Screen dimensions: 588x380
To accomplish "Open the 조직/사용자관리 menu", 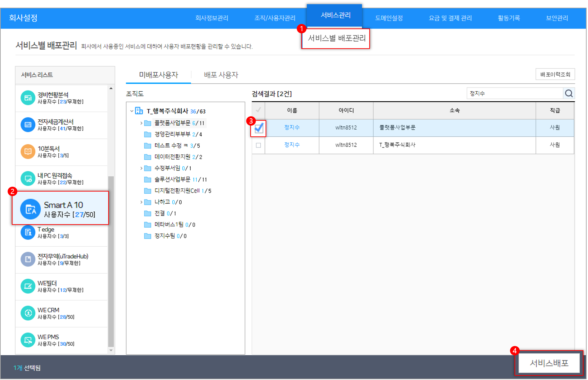I will click(x=275, y=18).
